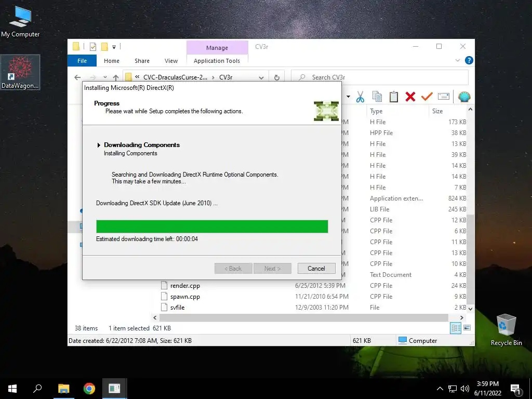Expand the ribbon with the chevron

point(457,60)
